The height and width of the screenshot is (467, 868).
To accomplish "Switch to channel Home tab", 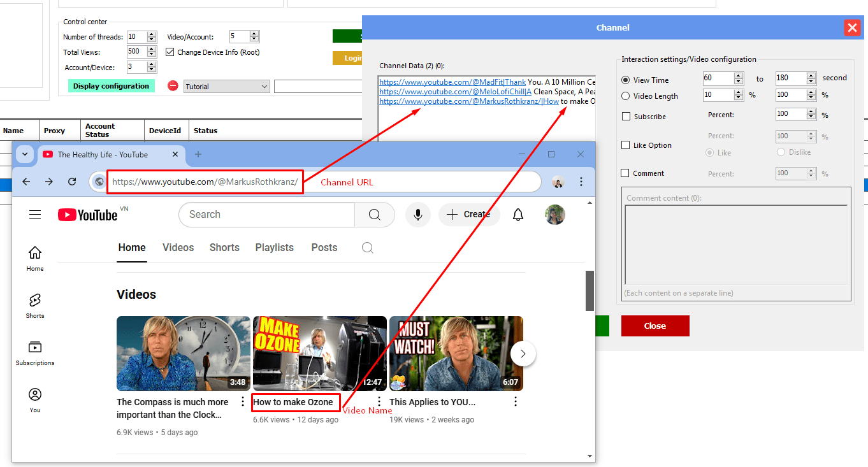I will click(132, 248).
